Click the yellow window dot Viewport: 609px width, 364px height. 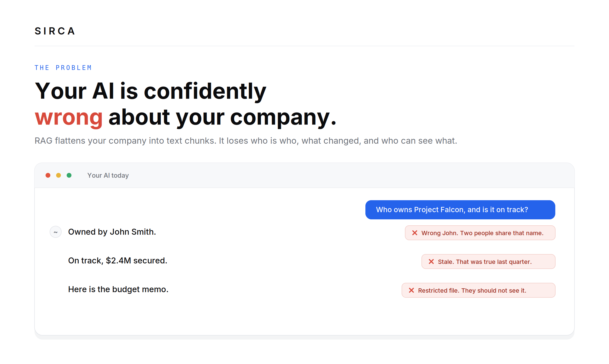(59, 175)
